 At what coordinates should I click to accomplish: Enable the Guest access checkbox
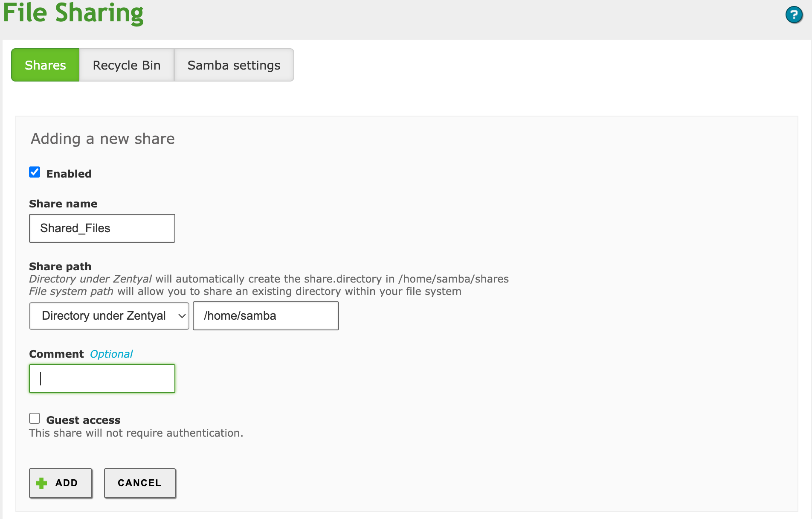pyautogui.click(x=35, y=419)
